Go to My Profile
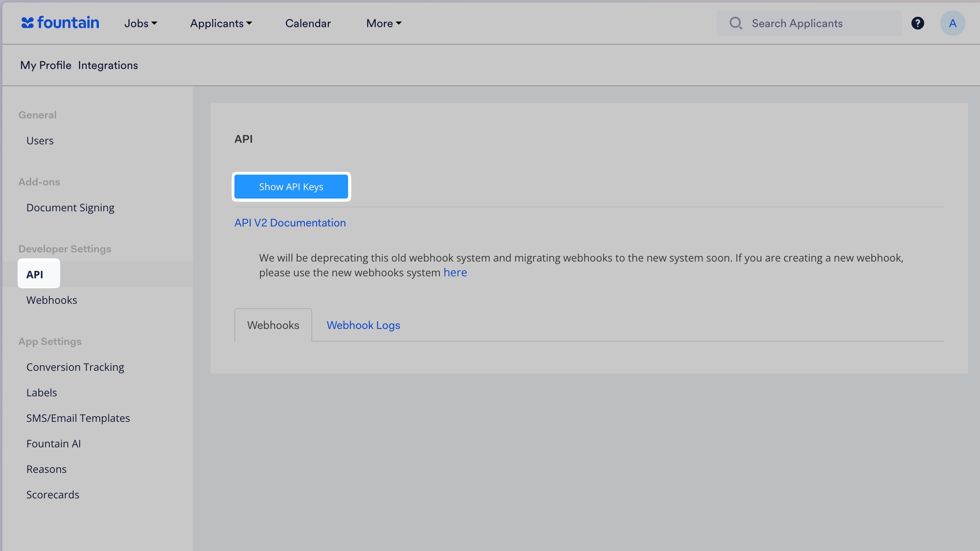Screen dimensions: 980x551 point(45,65)
